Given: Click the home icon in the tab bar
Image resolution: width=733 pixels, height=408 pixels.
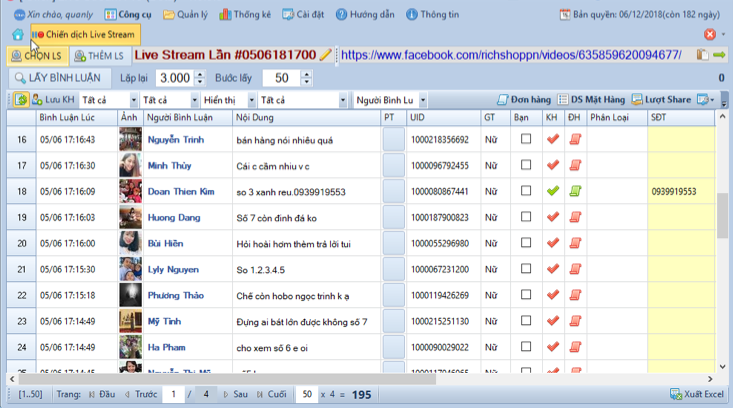Looking at the screenshot, I should pos(17,34).
